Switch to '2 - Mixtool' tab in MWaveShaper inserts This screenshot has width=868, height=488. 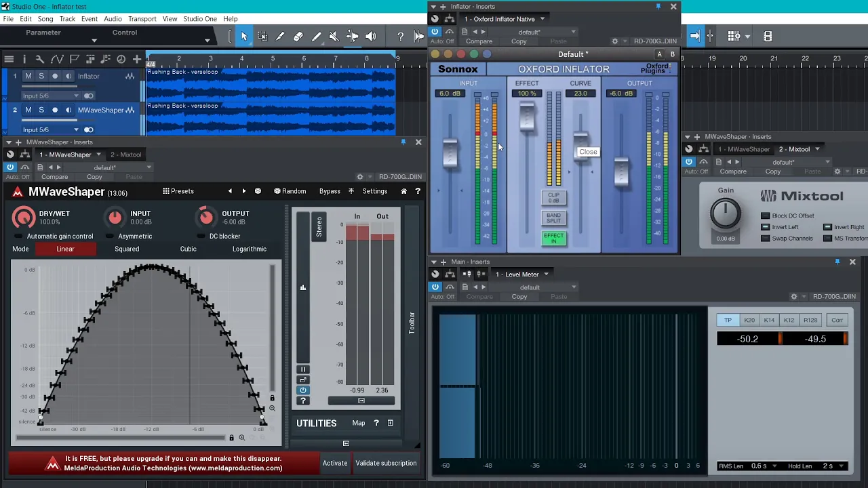125,155
